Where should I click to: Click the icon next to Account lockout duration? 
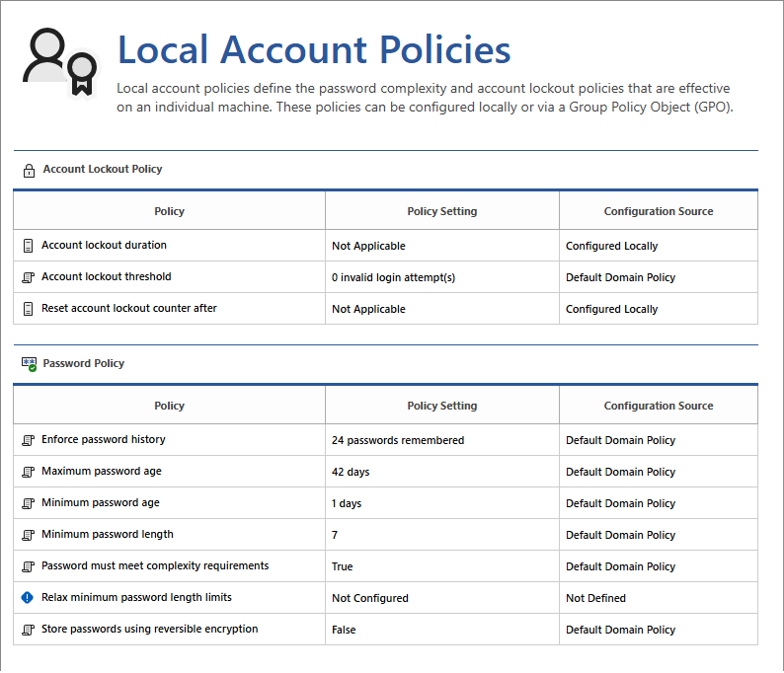pos(28,246)
